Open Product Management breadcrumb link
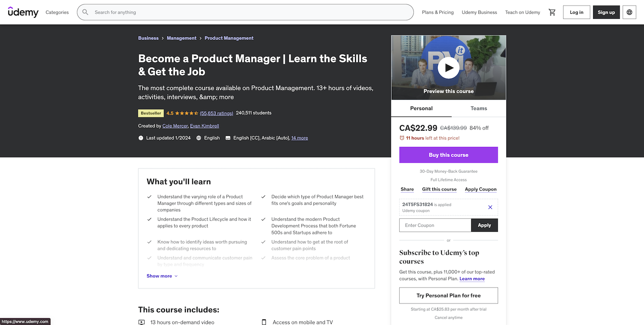Viewport: 644px width, 325px height. (229, 38)
